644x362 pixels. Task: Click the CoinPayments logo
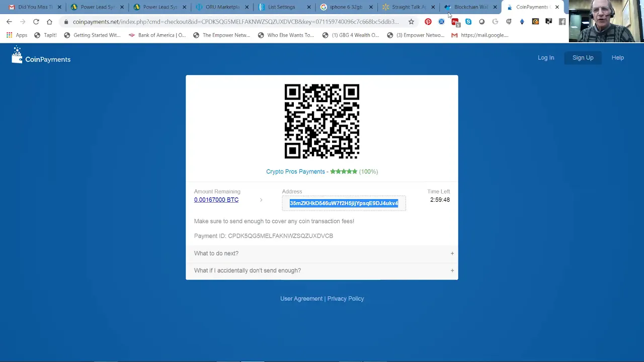click(41, 55)
